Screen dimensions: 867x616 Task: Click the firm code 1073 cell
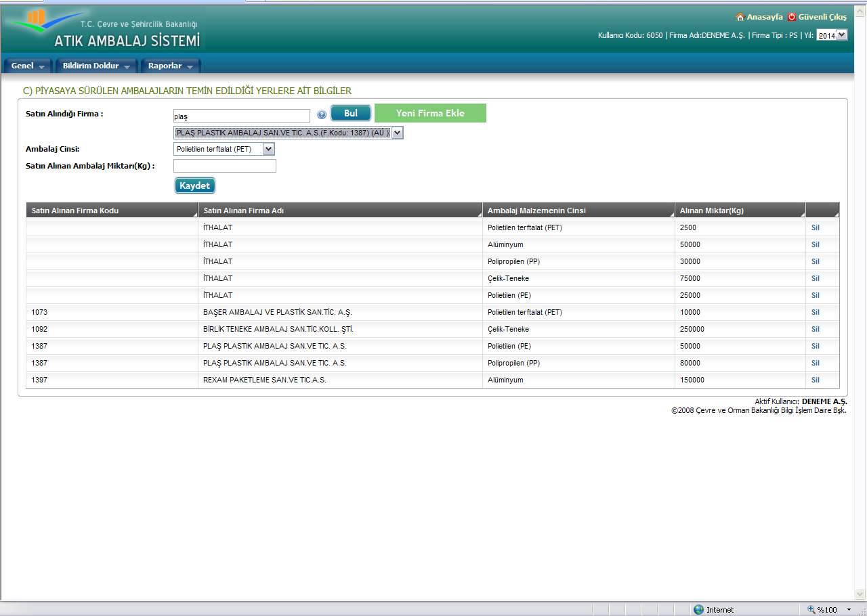point(112,312)
